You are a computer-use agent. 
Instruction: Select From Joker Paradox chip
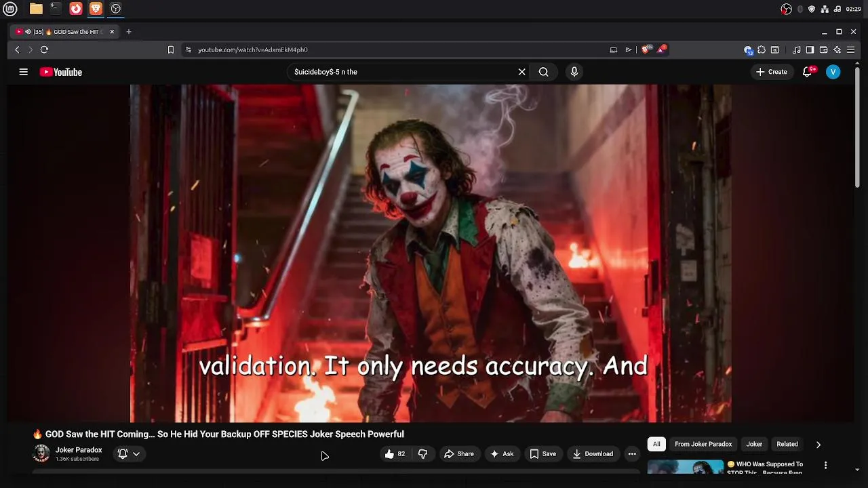(x=703, y=444)
